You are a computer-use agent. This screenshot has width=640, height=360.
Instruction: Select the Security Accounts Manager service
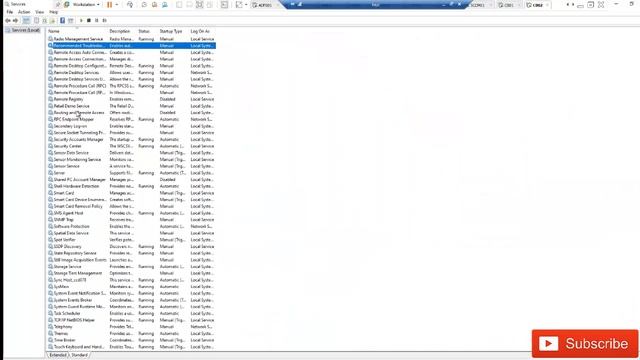coord(131,140)
